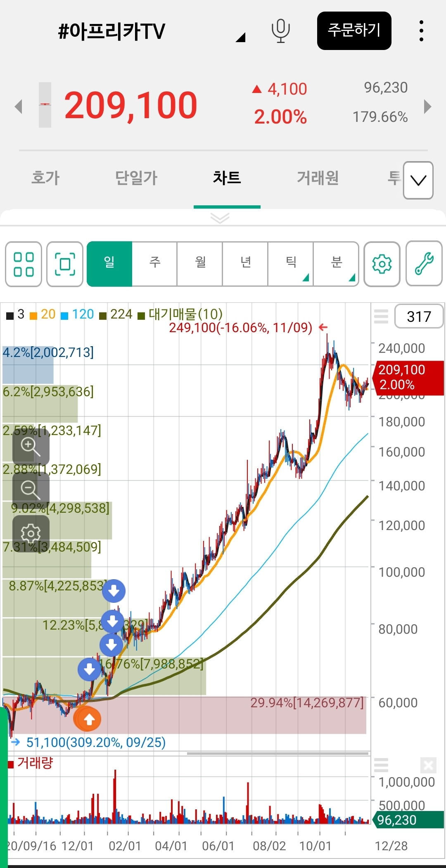
Task: Open the four-square chart layout icon
Action: [24, 264]
